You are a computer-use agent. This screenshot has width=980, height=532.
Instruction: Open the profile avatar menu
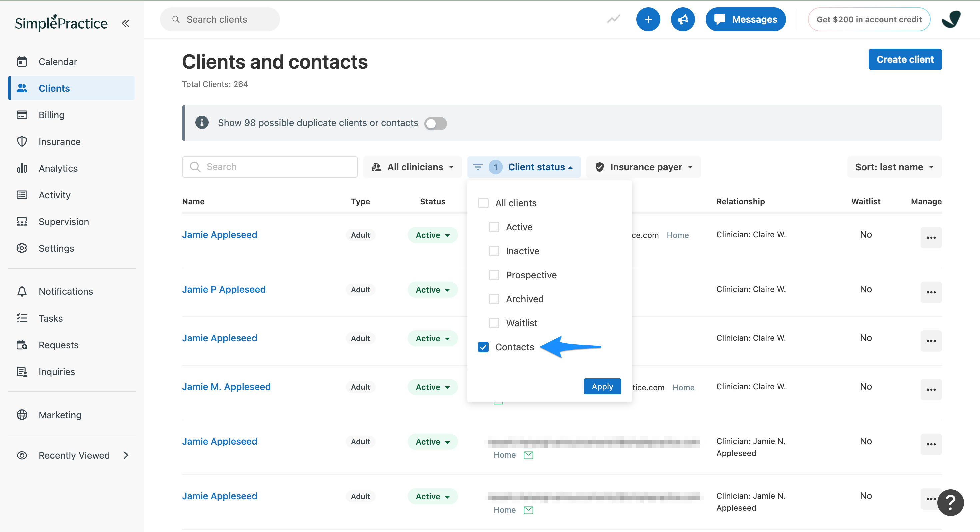point(951,19)
